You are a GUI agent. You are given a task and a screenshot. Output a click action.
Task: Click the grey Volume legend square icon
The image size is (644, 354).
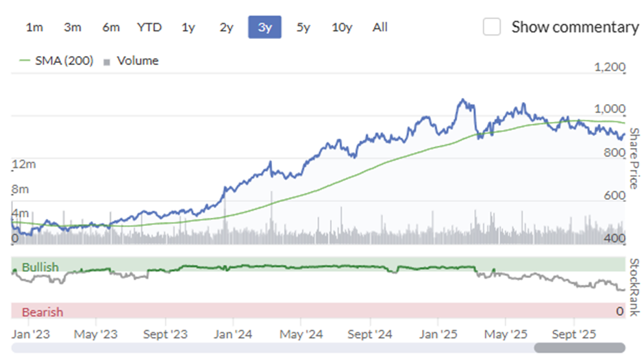tap(107, 62)
